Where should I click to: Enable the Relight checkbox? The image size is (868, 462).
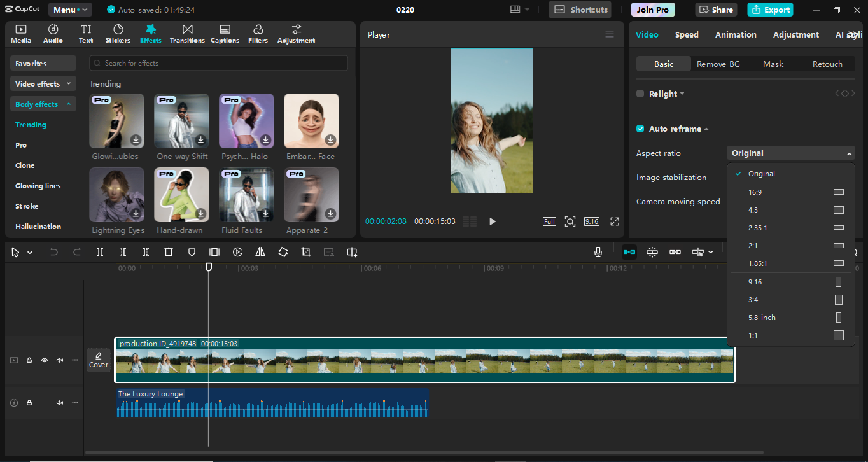point(640,94)
